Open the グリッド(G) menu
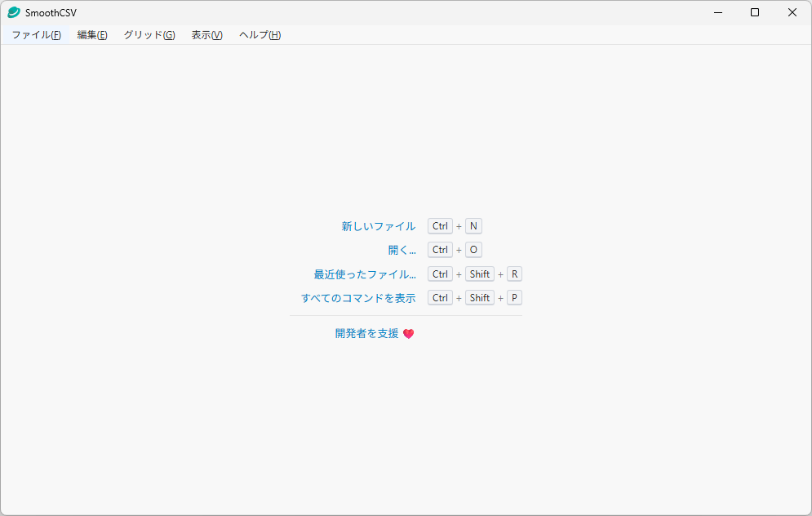The height and width of the screenshot is (516, 812). tap(149, 35)
